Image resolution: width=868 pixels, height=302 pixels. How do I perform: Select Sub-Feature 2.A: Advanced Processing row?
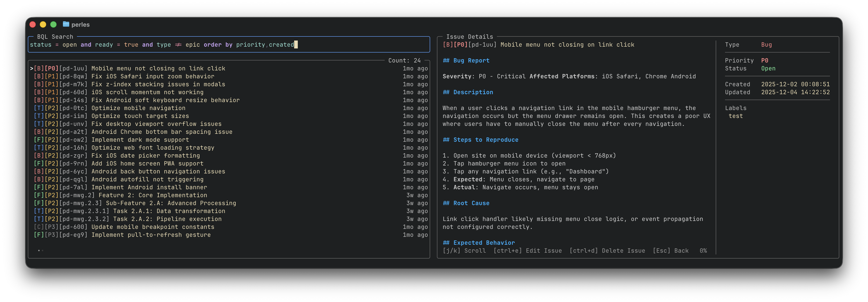click(171, 203)
